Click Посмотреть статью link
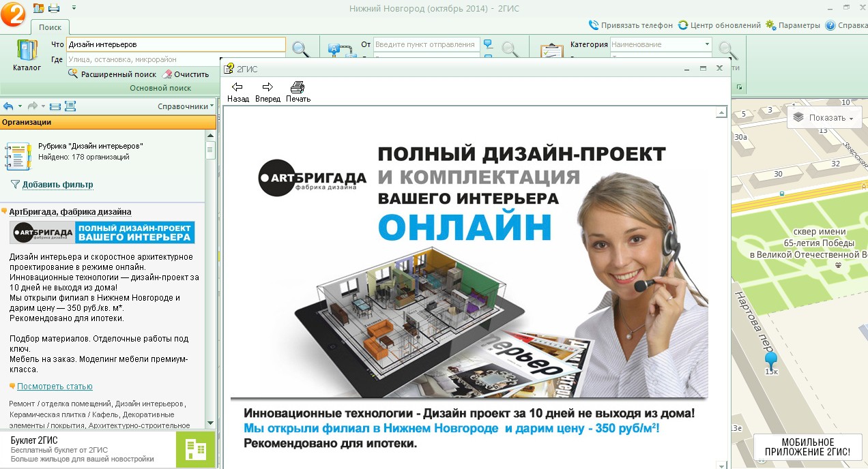The height and width of the screenshot is (469, 868). click(55, 387)
